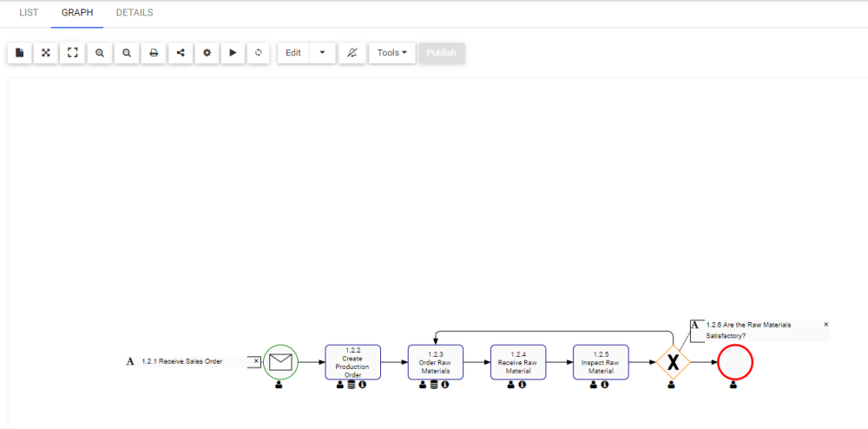Click person icon under Create Production Order

[340, 385]
